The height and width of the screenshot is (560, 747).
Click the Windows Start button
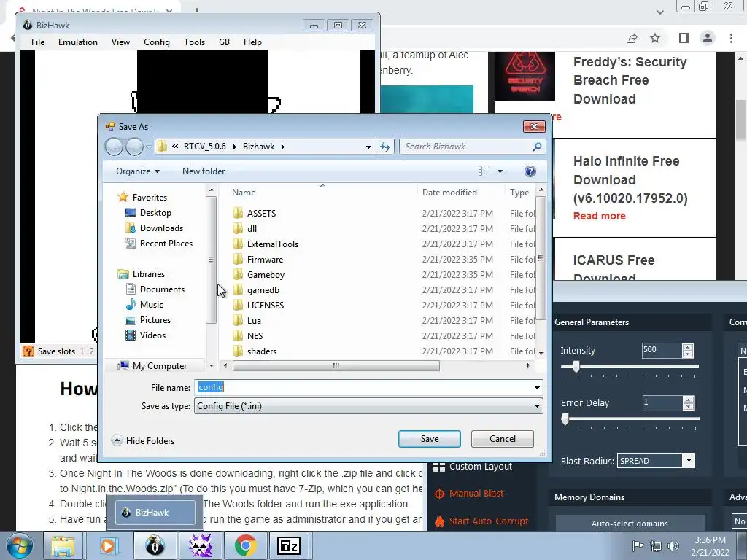point(19,545)
